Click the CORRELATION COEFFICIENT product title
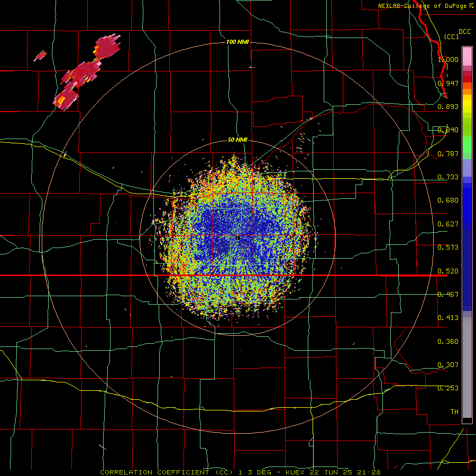 (x=167, y=472)
